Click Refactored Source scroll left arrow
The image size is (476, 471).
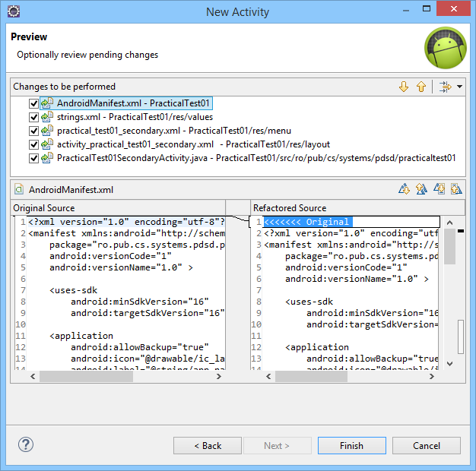[268, 376]
